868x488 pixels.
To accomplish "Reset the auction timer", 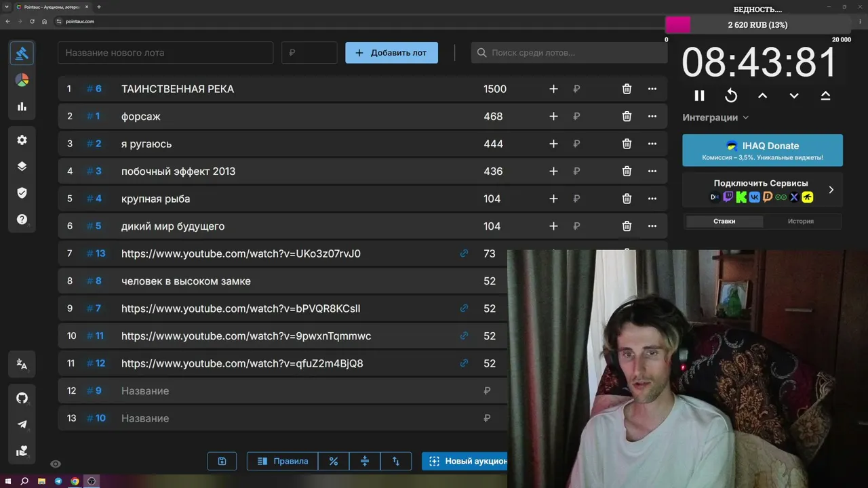I will (x=731, y=96).
